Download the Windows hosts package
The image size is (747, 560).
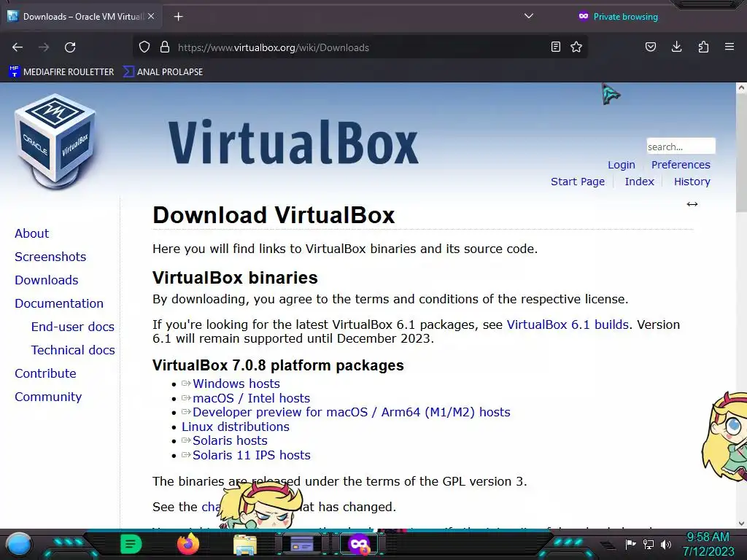(236, 384)
